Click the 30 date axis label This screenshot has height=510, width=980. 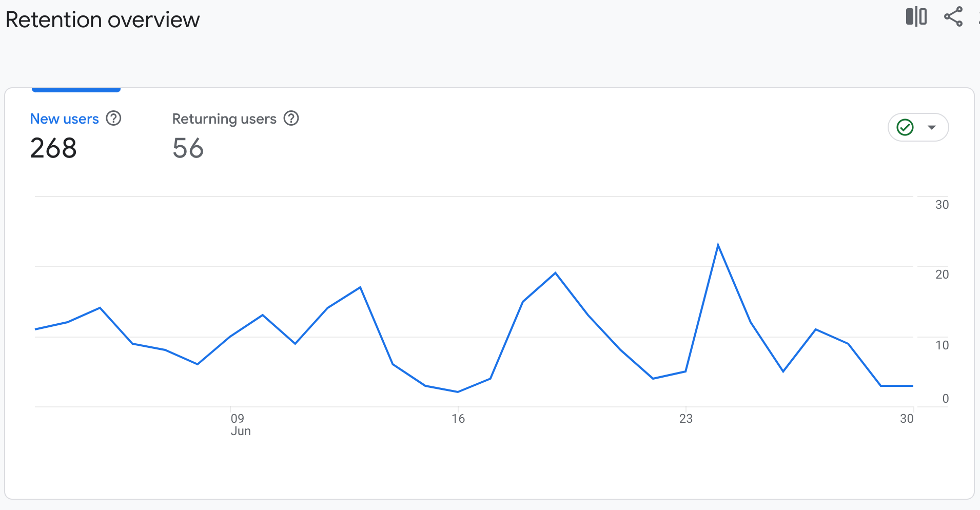[x=907, y=419]
